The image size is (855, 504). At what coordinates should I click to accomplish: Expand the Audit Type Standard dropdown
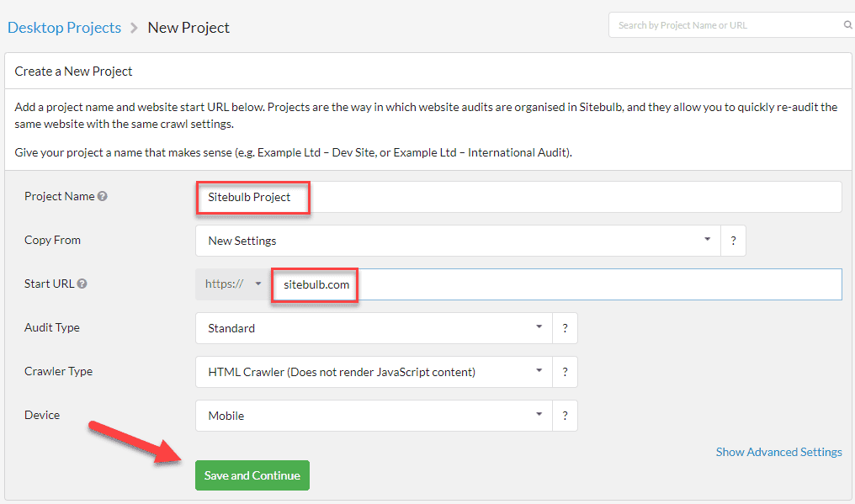pos(374,328)
